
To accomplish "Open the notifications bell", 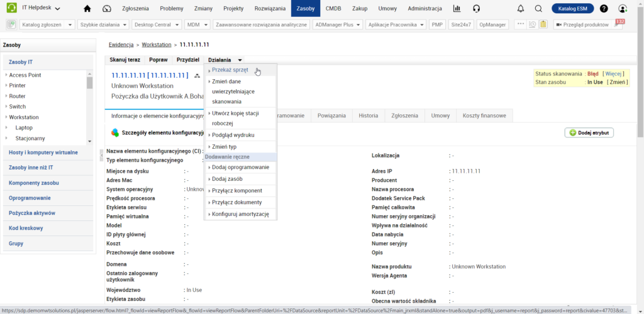I will tap(520, 8).
